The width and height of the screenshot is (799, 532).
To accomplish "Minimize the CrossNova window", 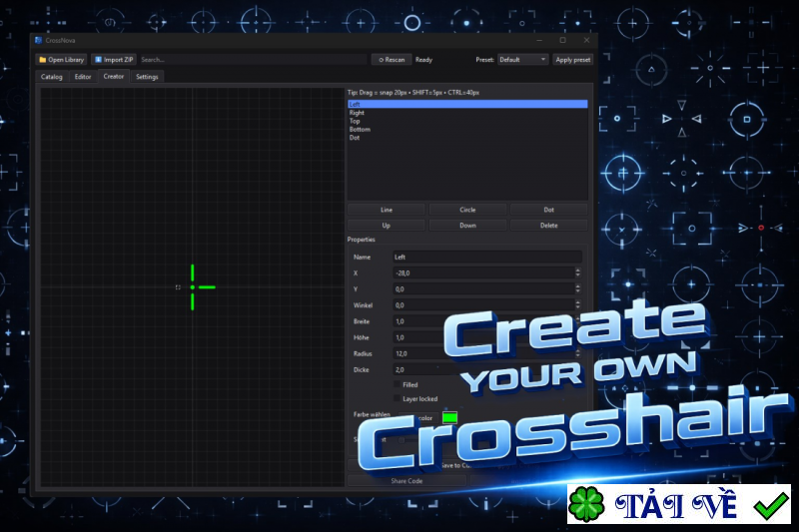I will point(539,40).
